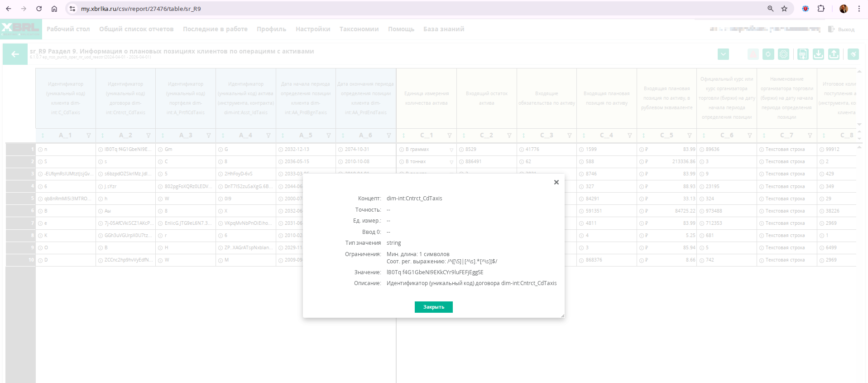Export the table to XLSX file icon
The height and width of the screenshot is (383, 868).
(803, 54)
